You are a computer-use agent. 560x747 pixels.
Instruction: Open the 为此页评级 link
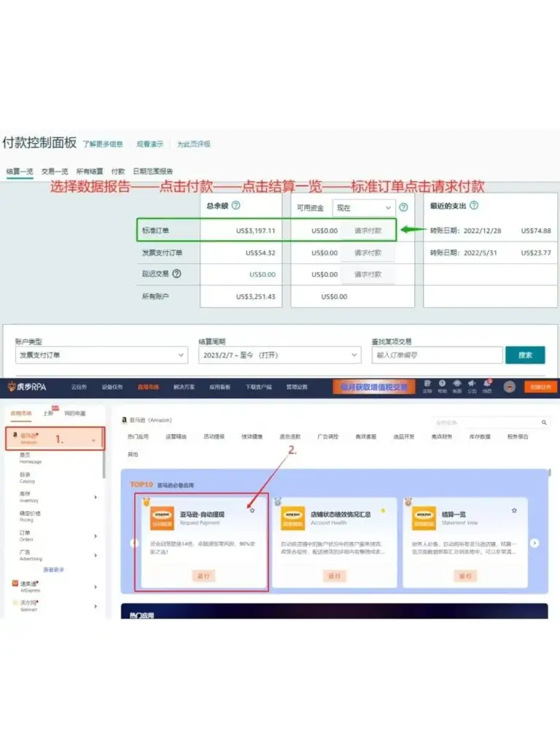click(x=194, y=144)
